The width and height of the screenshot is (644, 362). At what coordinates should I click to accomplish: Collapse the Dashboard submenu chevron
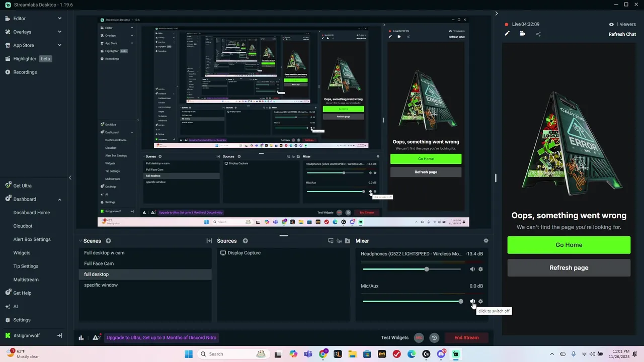[59, 199]
